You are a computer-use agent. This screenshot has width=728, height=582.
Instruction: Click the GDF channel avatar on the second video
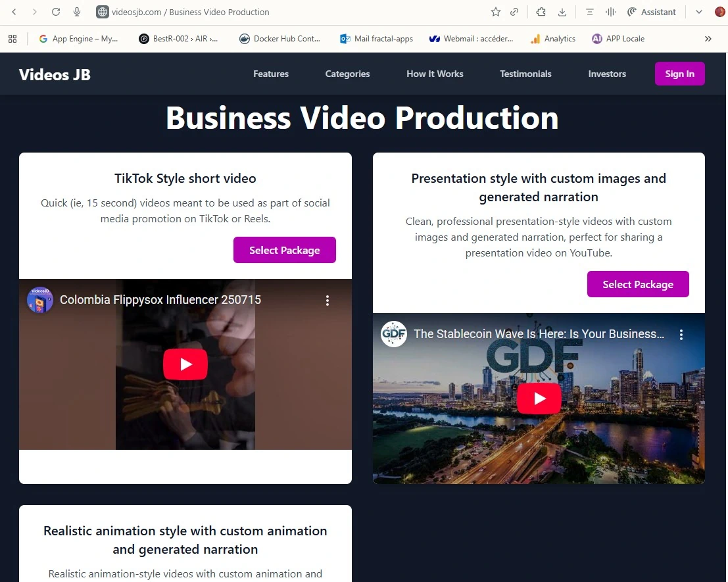click(393, 333)
